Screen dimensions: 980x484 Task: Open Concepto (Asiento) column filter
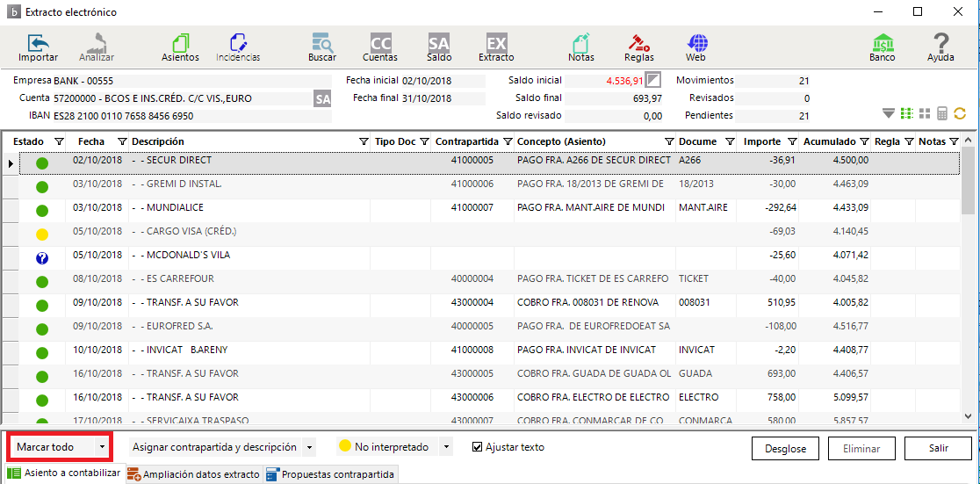pyautogui.click(x=669, y=142)
